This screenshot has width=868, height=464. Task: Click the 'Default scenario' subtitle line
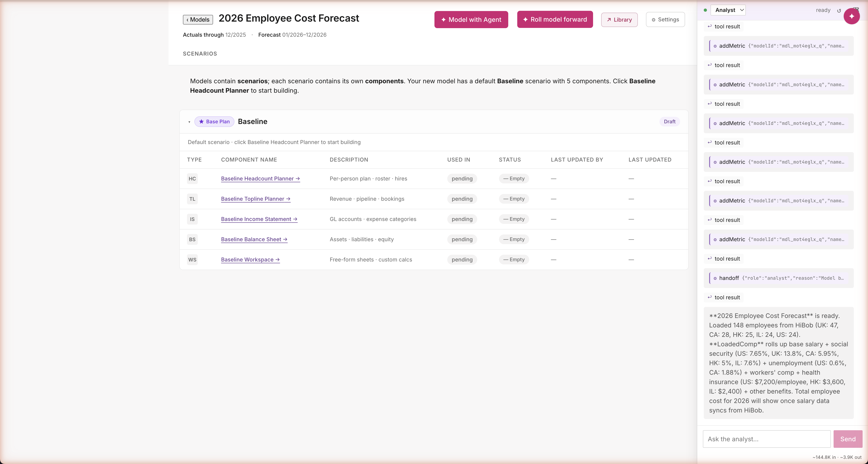pyautogui.click(x=274, y=142)
